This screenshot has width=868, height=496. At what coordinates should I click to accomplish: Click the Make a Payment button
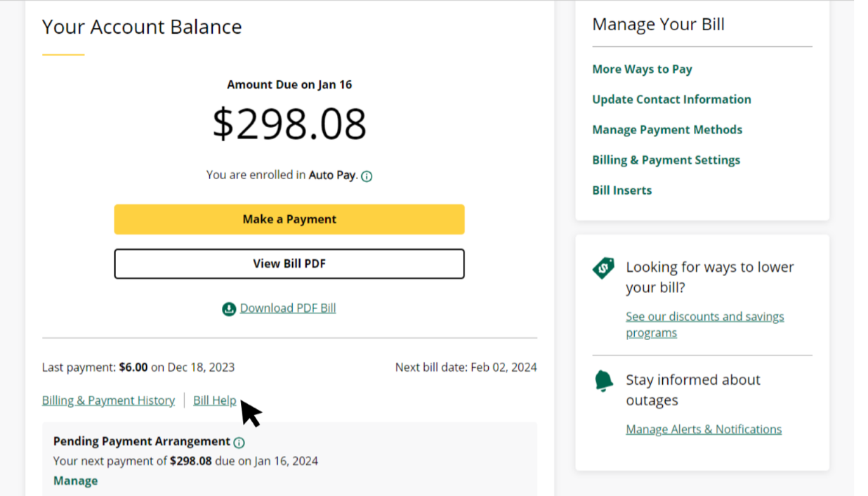coord(289,219)
